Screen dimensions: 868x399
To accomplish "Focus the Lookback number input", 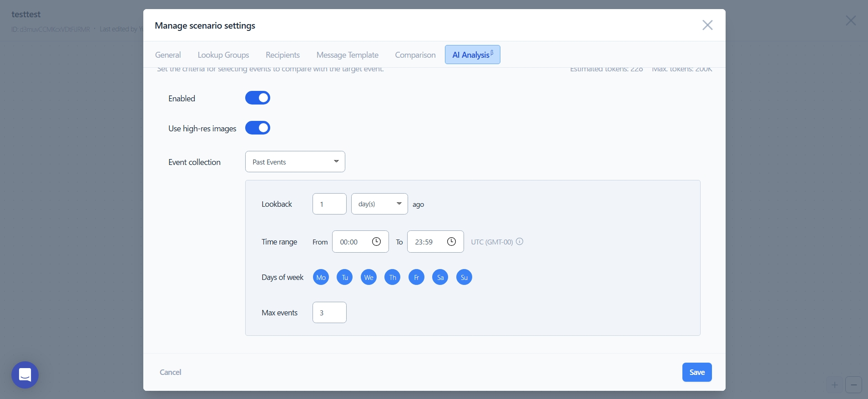I will 329,204.
